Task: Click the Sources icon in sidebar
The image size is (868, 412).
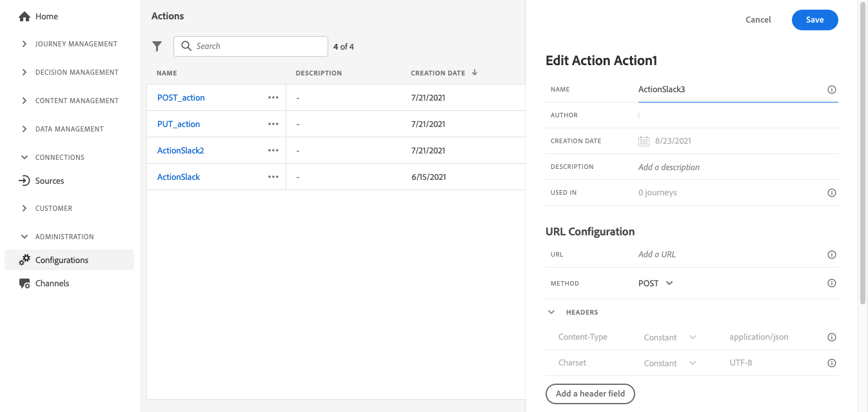Action: tap(25, 181)
